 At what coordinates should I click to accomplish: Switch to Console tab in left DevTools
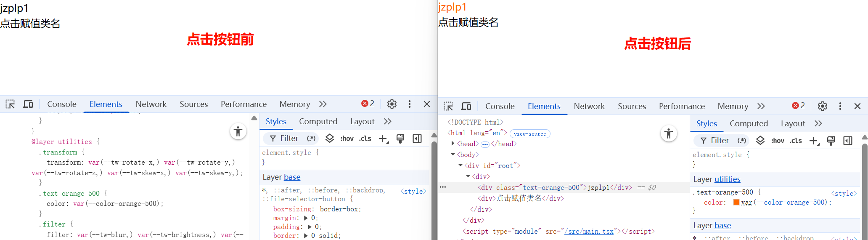62,104
